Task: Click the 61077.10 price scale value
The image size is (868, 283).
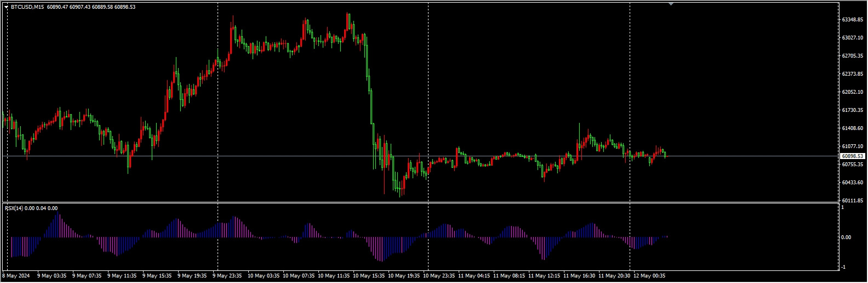Action: click(x=853, y=146)
